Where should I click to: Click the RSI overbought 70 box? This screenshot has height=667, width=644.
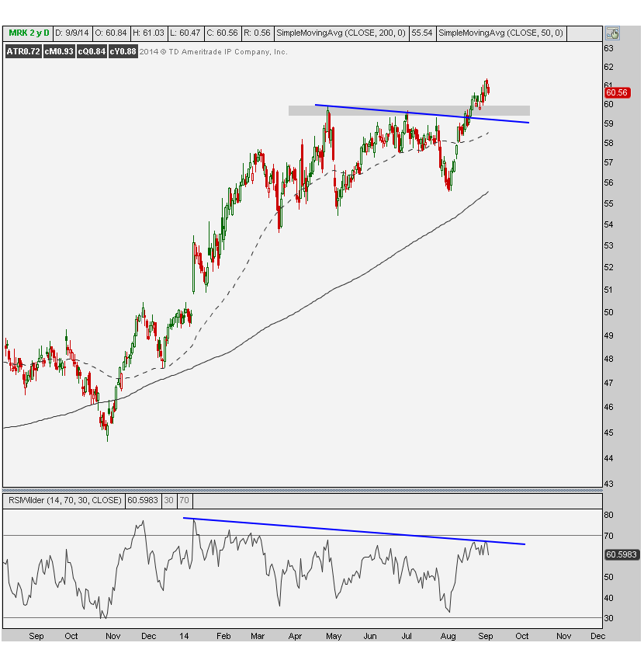coord(184,500)
